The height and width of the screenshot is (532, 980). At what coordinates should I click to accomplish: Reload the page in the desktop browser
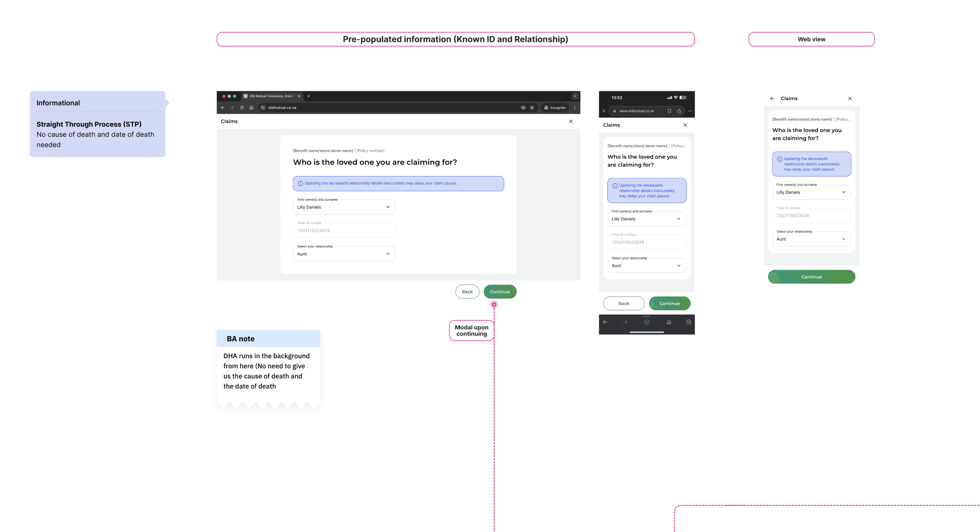coord(242,108)
